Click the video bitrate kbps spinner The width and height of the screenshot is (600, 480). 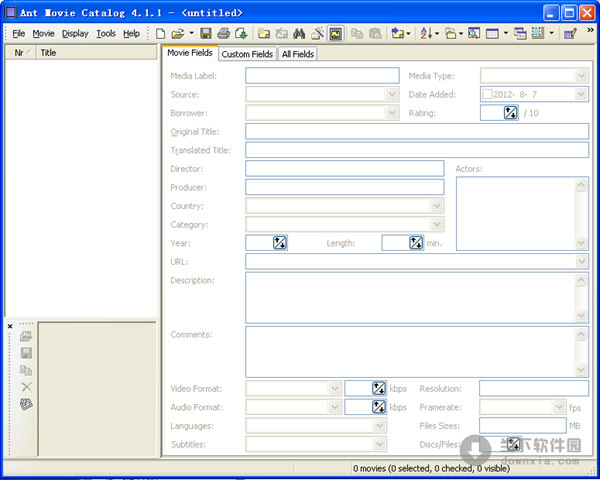[x=379, y=389]
